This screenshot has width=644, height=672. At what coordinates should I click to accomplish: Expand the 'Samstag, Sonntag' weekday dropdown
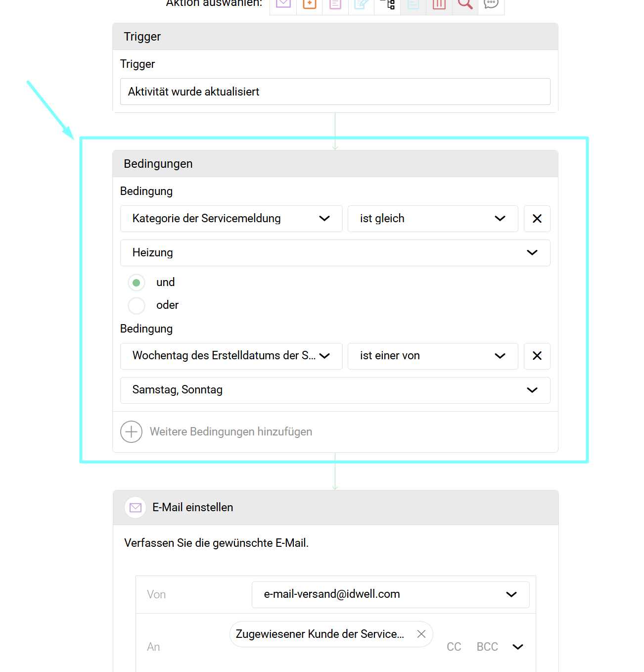click(x=335, y=390)
